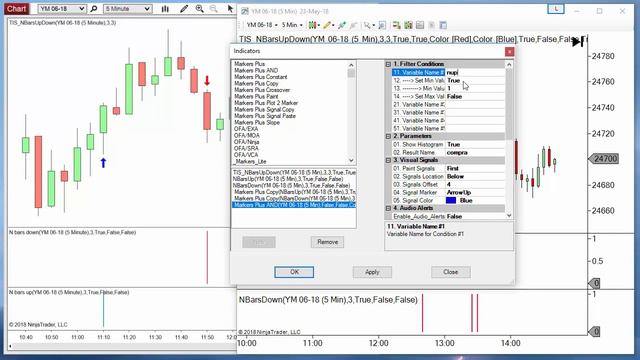Screen dimensions: 640x360
Task: Click the green candlestick chart style icon
Action: click(312, 25)
